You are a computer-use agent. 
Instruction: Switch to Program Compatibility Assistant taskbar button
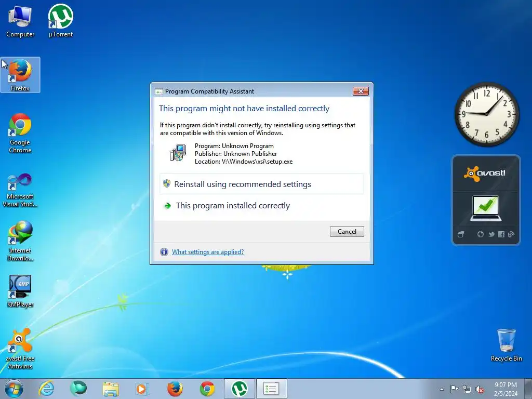271,389
